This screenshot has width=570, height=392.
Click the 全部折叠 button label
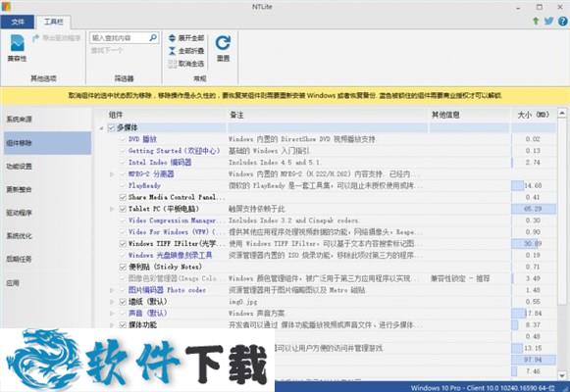[x=191, y=51]
